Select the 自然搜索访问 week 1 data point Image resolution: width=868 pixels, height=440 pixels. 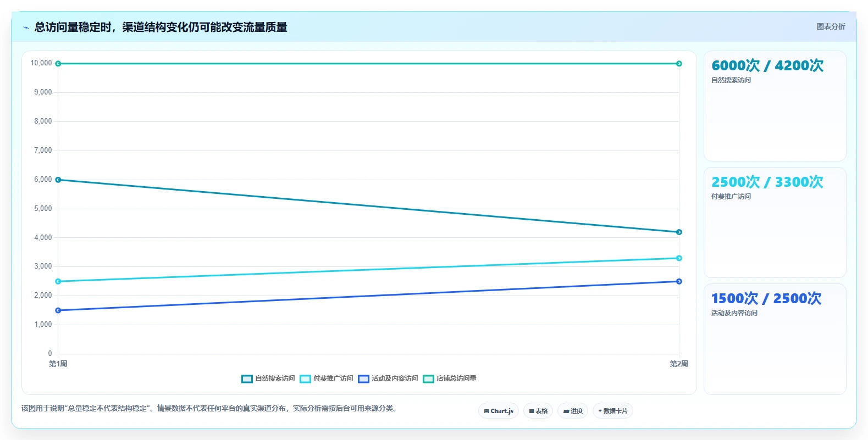(x=58, y=180)
